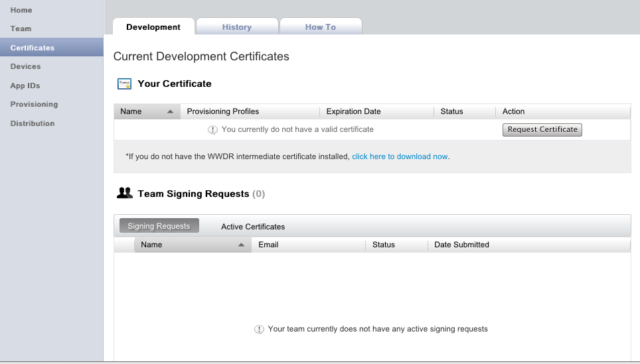Screen dimensions: 640x364
Task: Click the Your Certificate heading text
Action: click(x=175, y=84)
